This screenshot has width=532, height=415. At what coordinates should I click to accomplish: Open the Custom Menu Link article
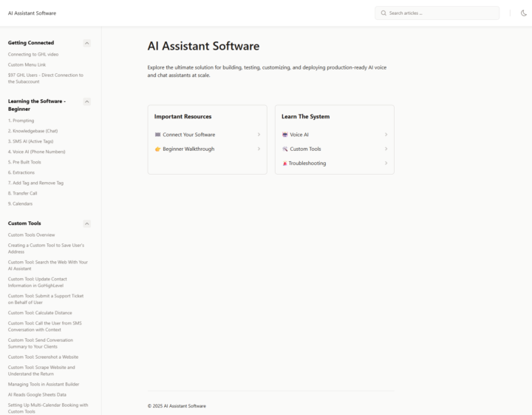pyautogui.click(x=27, y=64)
